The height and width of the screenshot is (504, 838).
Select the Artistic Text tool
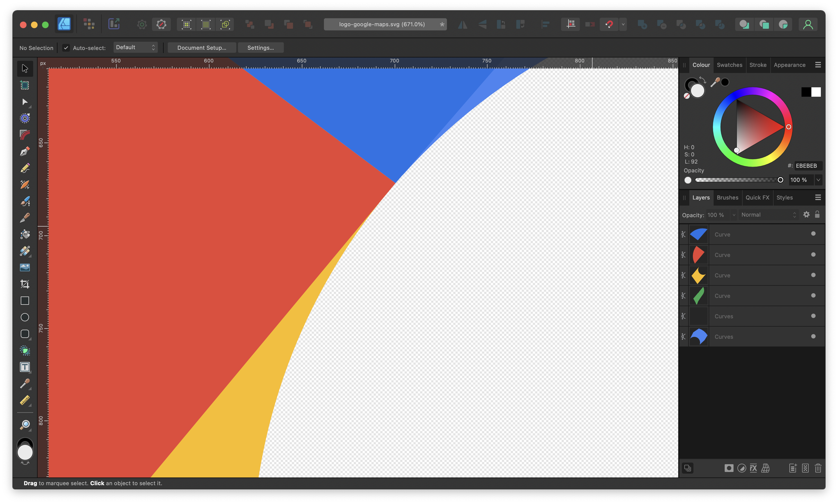pyautogui.click(x=25, y=367)
